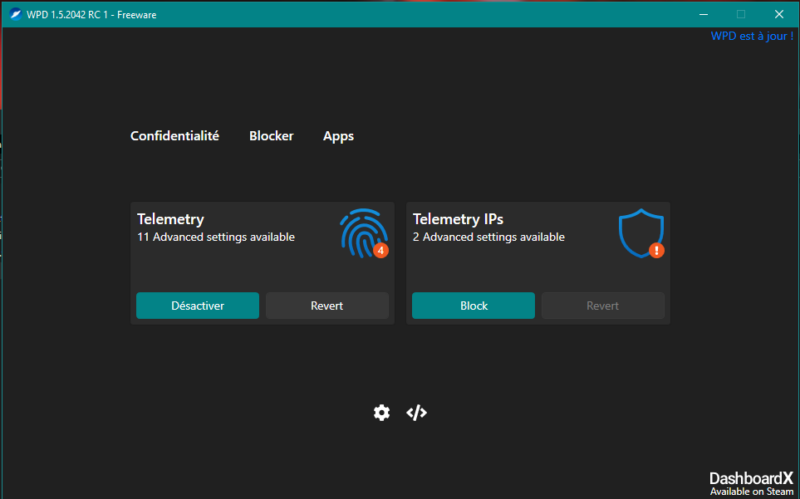
Task: Close the WPD window
Action: point(779,14)
